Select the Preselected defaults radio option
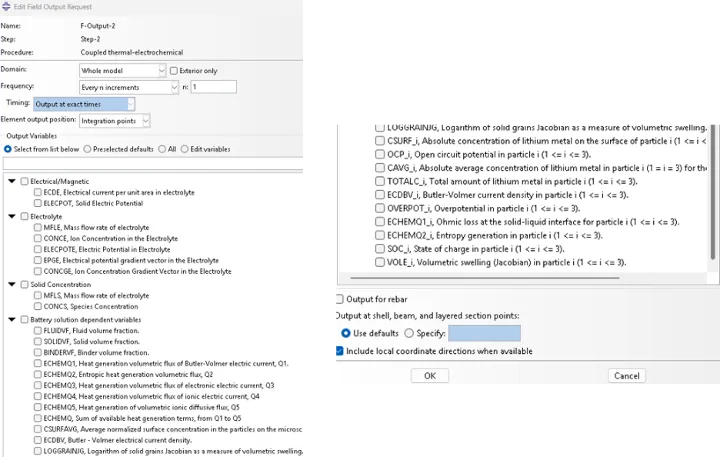The image size is (720, 458). pyautogui.click(x=87, y=149)
